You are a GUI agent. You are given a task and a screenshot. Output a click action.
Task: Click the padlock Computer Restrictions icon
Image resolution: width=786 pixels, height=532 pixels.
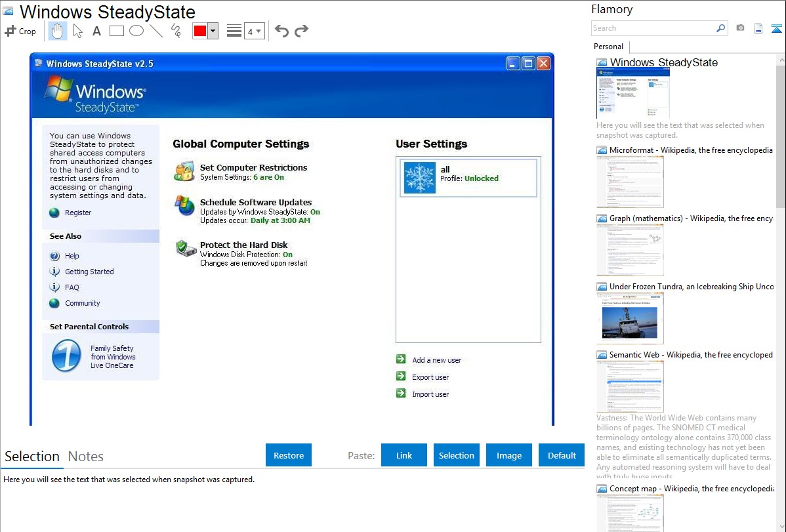[184, 171]
